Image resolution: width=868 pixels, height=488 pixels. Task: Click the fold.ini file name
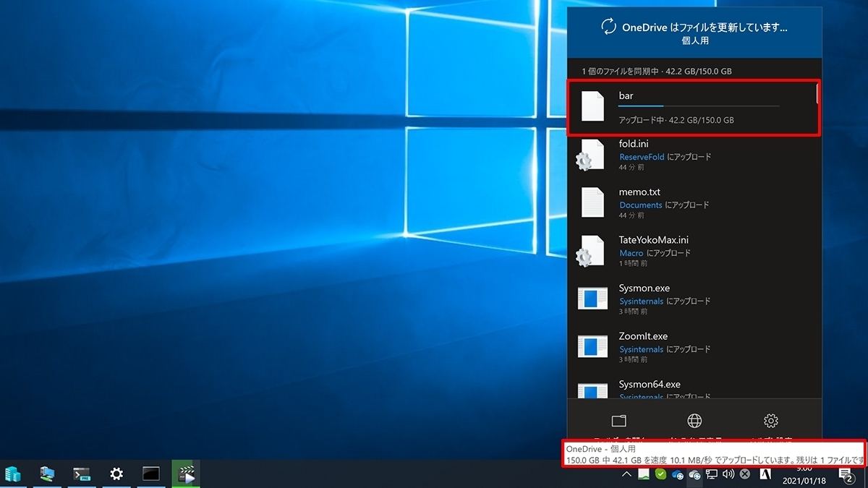pyautogui.click(x=634, y=144)
